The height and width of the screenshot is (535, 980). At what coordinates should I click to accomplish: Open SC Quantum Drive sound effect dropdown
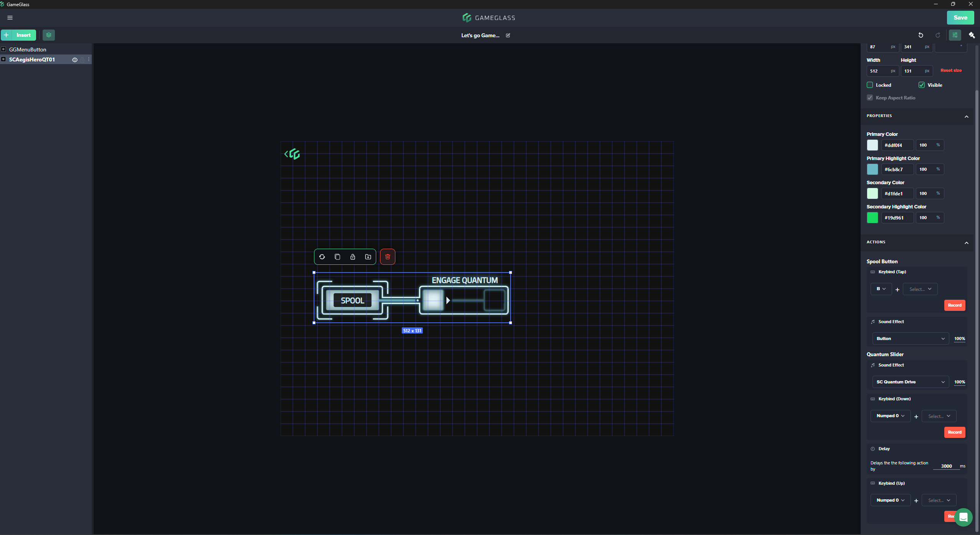pyautogui.click(x=910, y=382)
